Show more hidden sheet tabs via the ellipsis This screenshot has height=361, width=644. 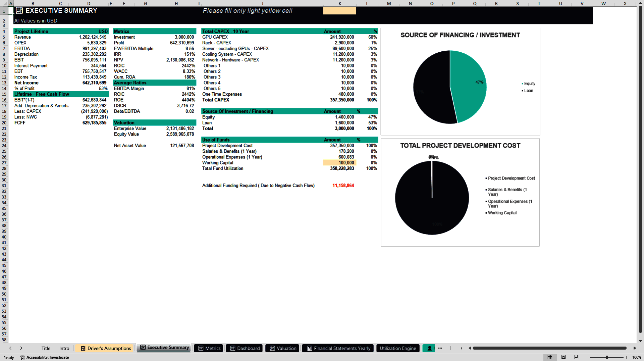tap(440, 348)
